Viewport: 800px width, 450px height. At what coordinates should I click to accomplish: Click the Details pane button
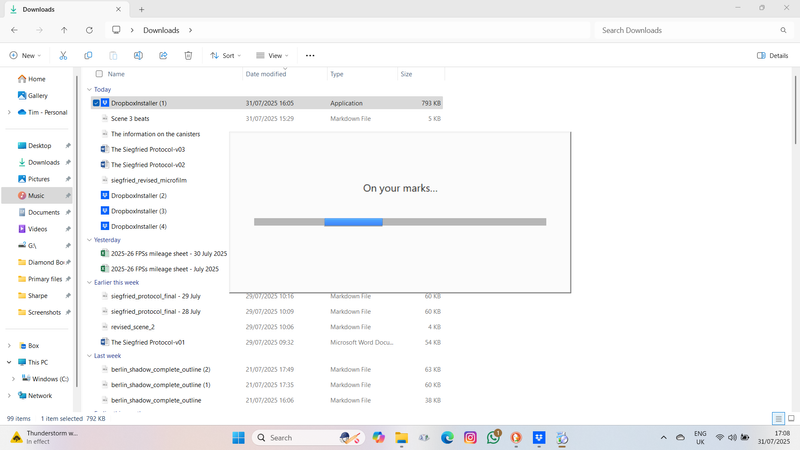click(772, 56)
